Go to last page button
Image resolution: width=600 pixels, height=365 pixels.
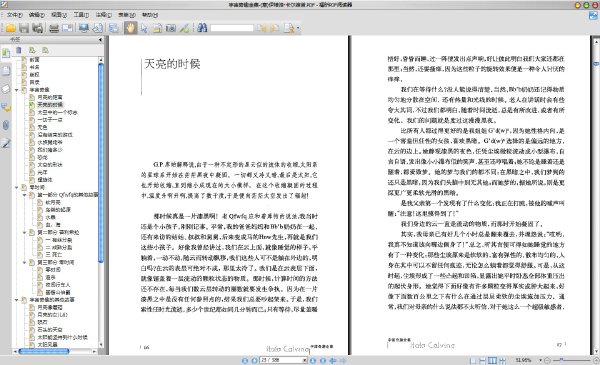coord(323,360)
